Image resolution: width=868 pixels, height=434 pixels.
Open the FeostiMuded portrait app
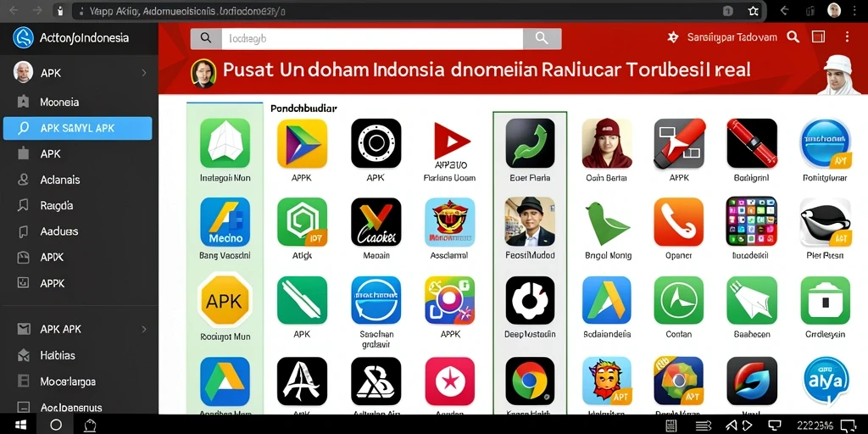(x=530, y=221)
